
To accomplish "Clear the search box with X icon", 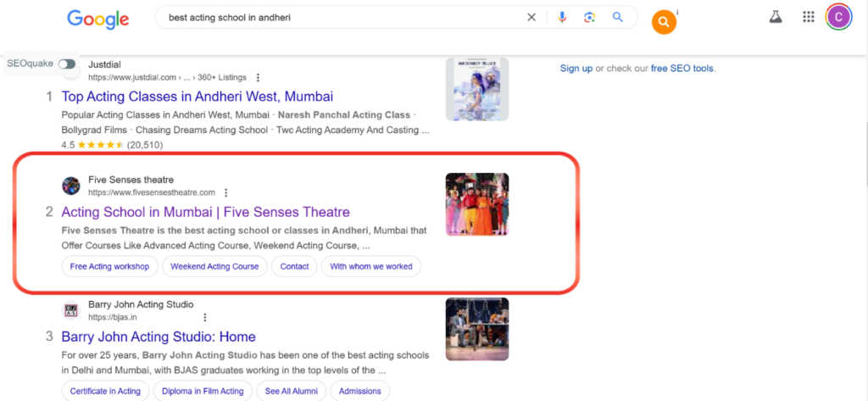I will tap(531, 18).
